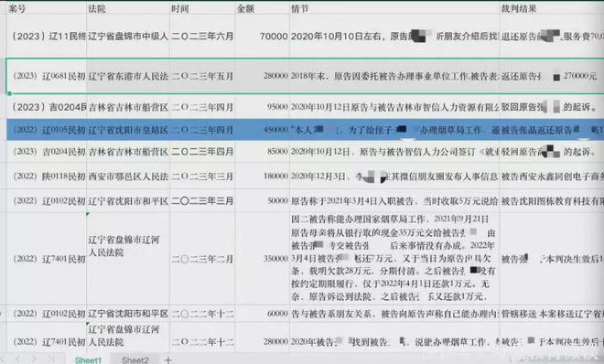
Task: Select the 案号 column header cell
Action: 47,8
